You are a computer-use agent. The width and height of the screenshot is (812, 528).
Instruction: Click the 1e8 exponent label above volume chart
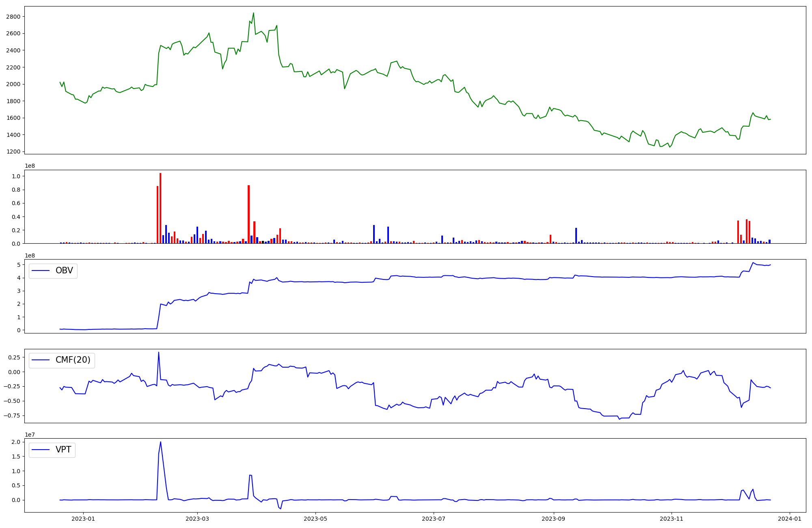click(x=30, y=166)
